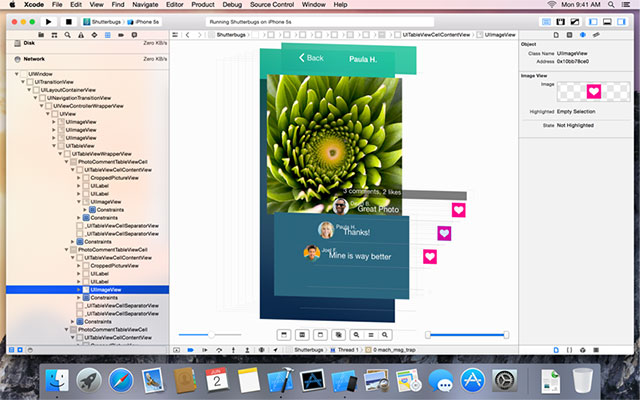This screenshot has height=400, width=640.
Task: Open the Debug menu
Action: point(232,5)
